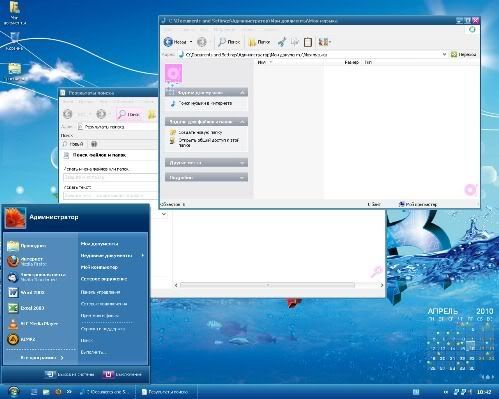Open Run (Выполнить...) in Start menu
The height and width of the screenshot is (399, 499).
tap(94, 352)
